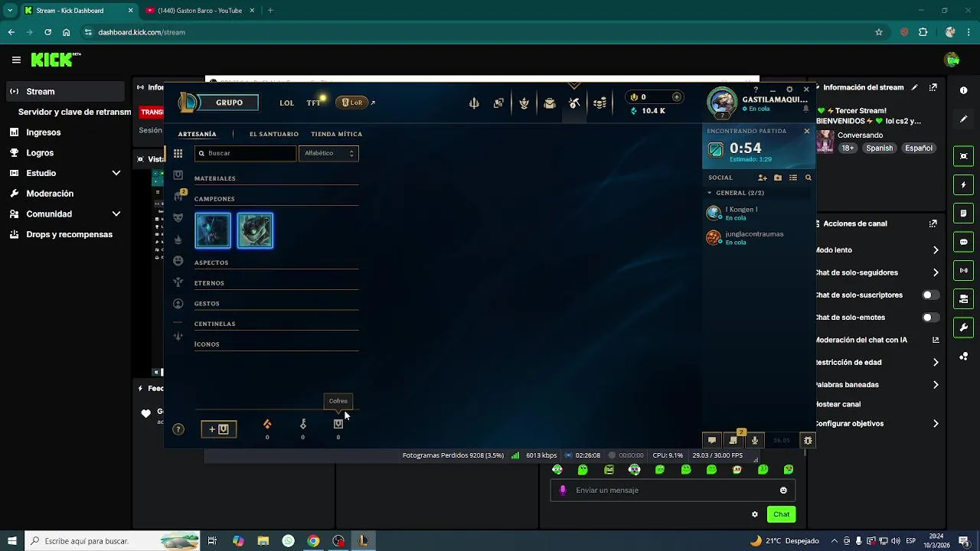
Task: Click the orange essence icon at loot bottom
Action: pos(267,424)
